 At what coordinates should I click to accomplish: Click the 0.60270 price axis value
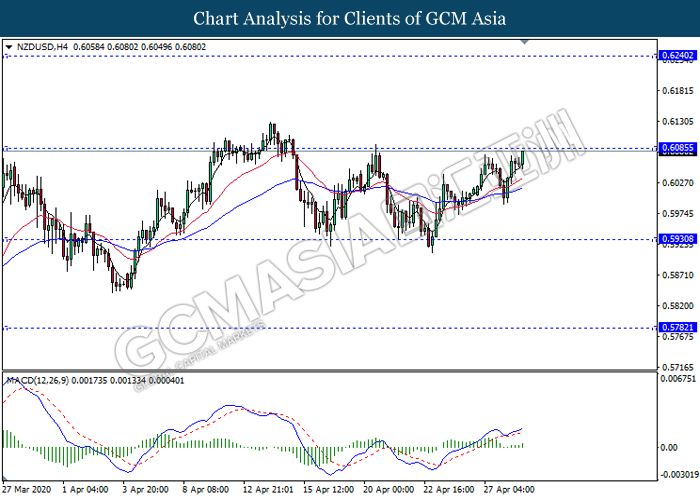(x=678, y=183)
